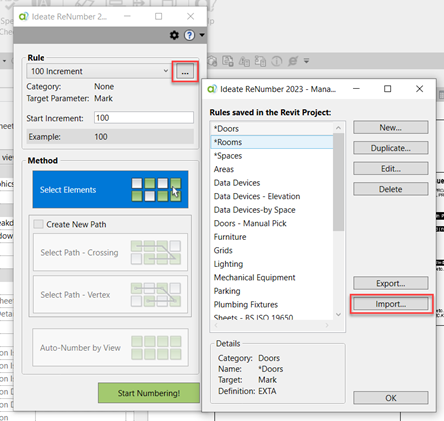
Task: Select the Plumbing Fixtures rule
Action: point(272,304)
